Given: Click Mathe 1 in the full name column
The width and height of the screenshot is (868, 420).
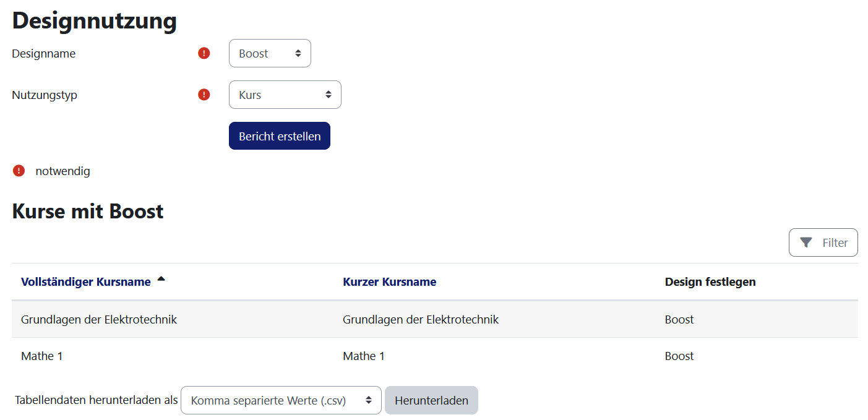Looking at the screenshot, I should (x=42, y=356).
